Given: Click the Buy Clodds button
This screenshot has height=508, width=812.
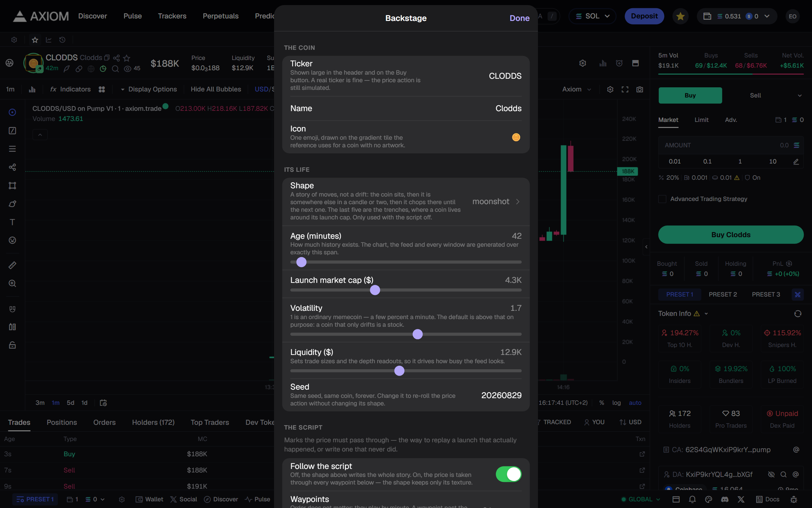Looking at the screenshot, I should coord(730,235).
